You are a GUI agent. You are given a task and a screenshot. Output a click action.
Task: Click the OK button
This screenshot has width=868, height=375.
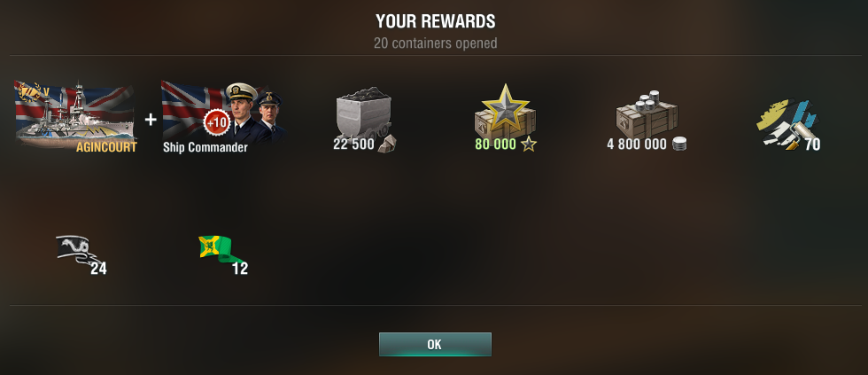[435, 344]
